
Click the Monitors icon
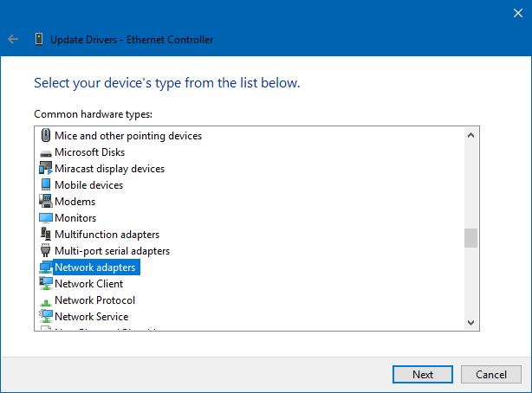click(46, 218)
